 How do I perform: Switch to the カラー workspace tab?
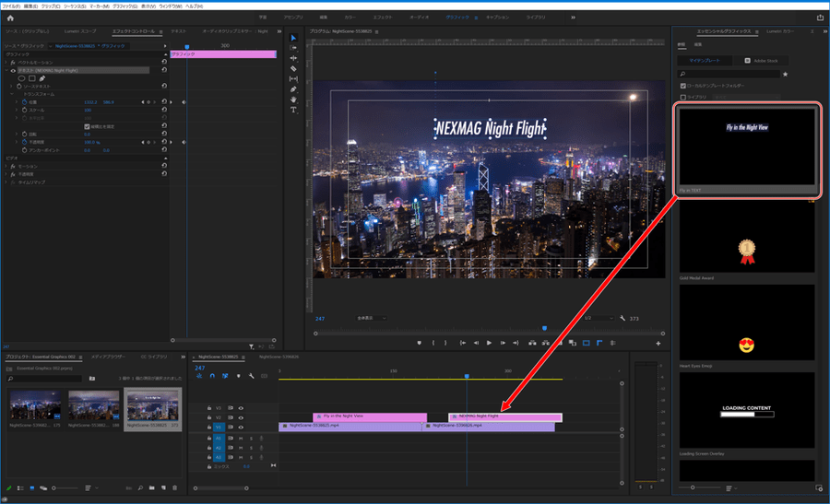[350, 18]
